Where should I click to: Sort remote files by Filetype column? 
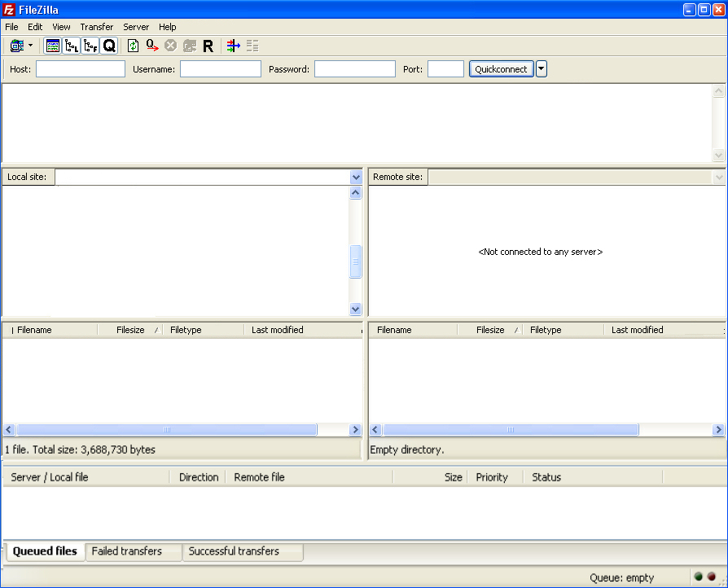pos(564,330)
